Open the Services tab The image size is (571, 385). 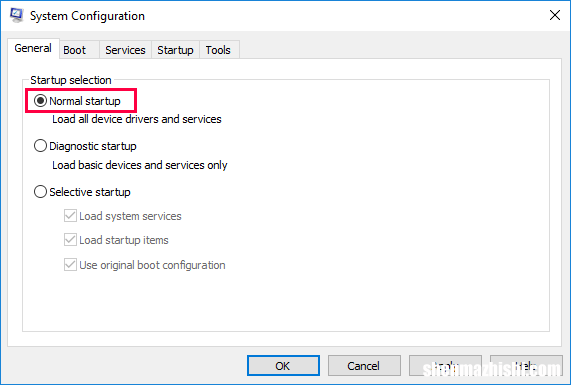coord(125,50)
